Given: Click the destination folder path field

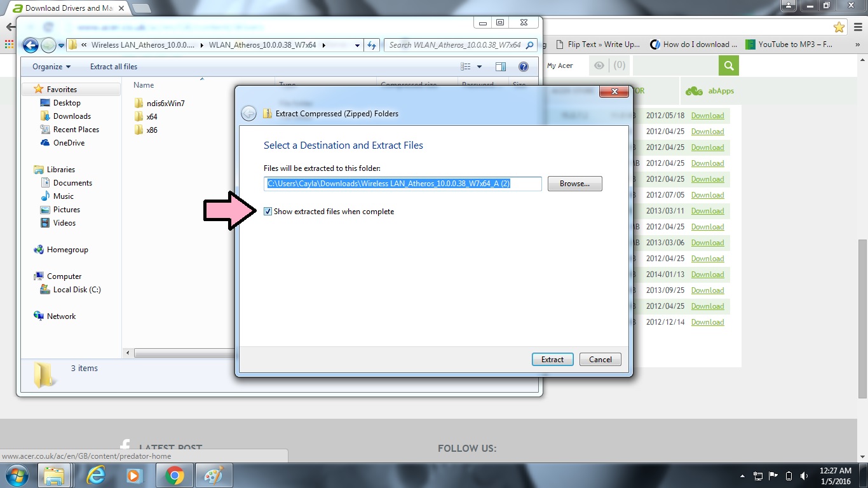Looking at the screenshot, I should point(403,184).
